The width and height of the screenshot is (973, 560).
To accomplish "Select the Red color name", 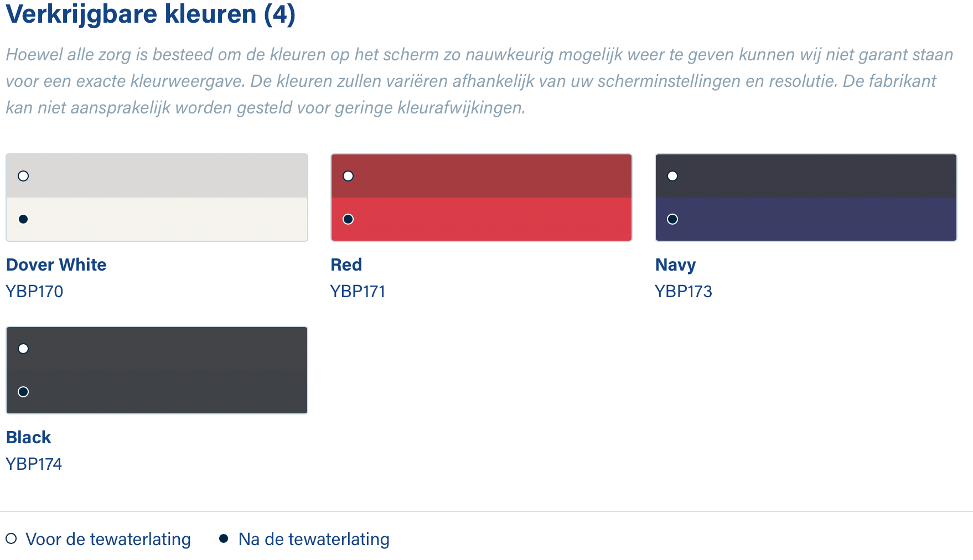I will [346, 265].
